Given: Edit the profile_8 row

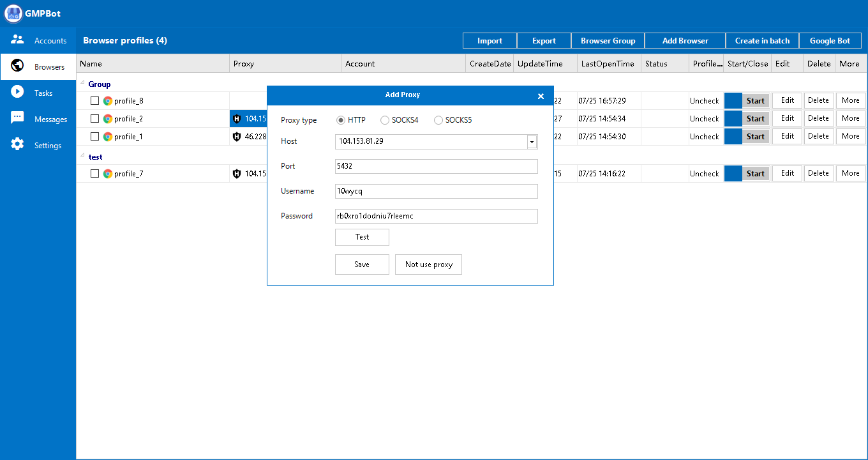Looking at the screenshot, I should pos(788,100).
